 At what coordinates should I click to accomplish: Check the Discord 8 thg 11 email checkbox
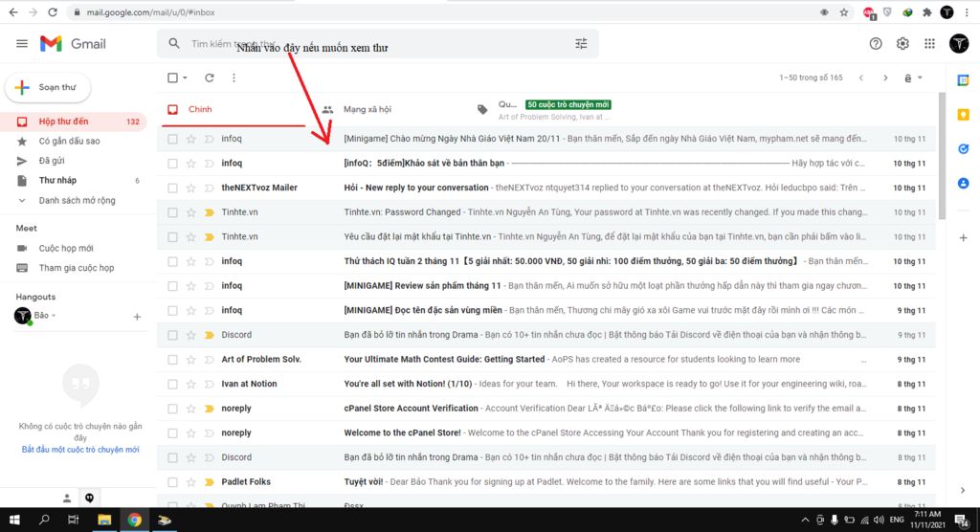click(172, 457)
